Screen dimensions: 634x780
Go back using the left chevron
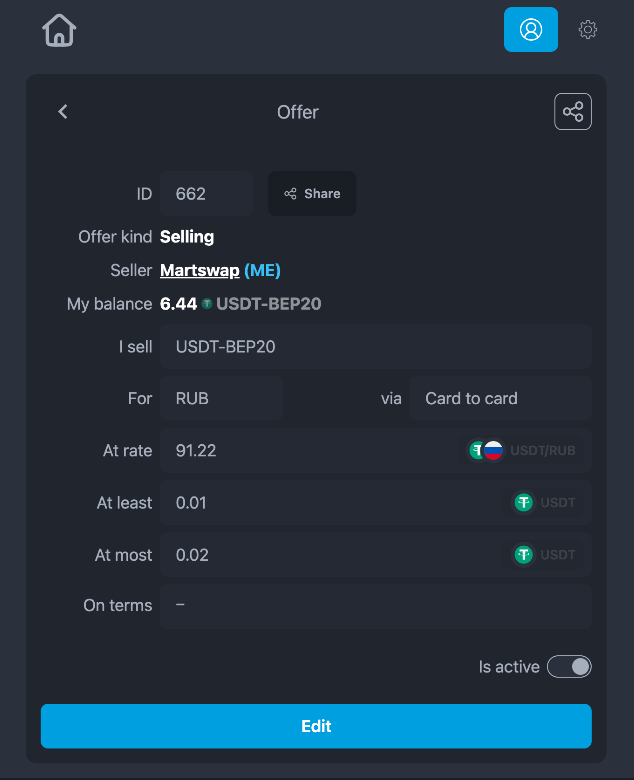(x=63, y=111)
